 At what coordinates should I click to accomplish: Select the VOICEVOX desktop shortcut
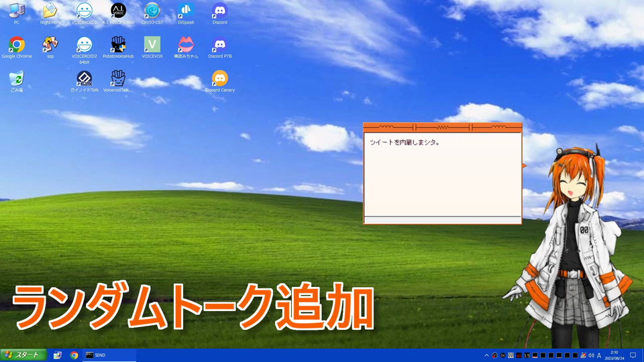point(152,47)
